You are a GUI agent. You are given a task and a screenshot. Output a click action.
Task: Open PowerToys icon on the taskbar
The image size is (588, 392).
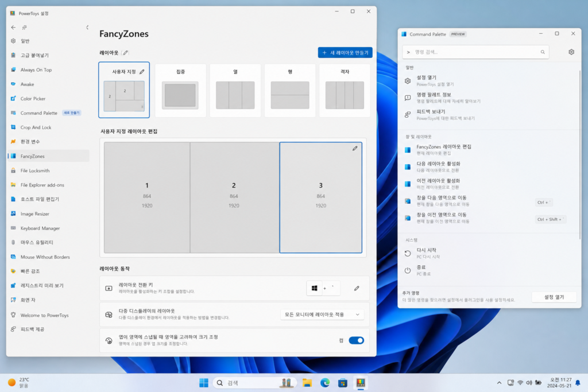point(361,383)
